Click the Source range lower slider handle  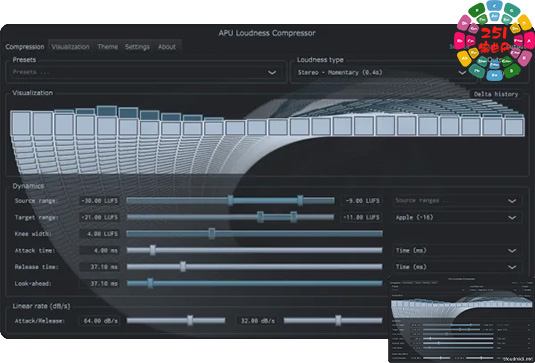click(231, 201)
